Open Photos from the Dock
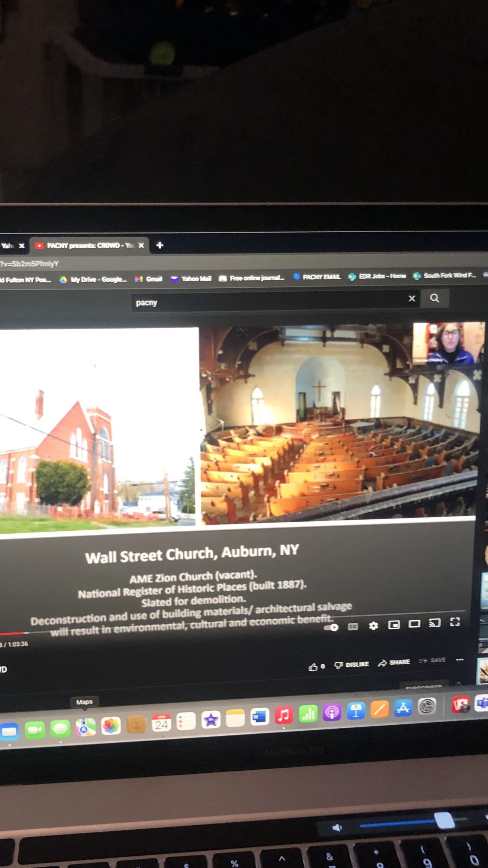 click(111, 726)
